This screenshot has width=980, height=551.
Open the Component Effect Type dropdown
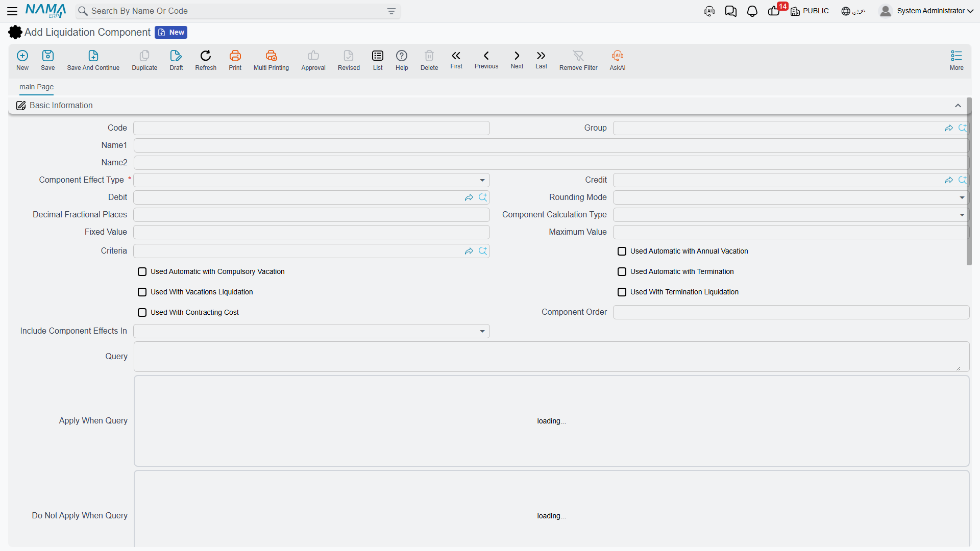click(x=311, y=180)
